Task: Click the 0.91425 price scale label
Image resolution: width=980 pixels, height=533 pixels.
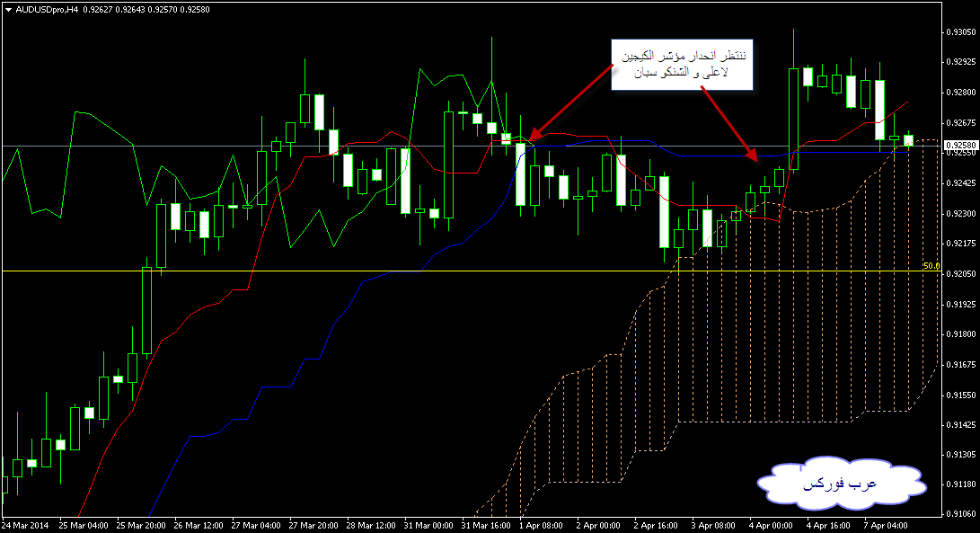Action: 961,425
